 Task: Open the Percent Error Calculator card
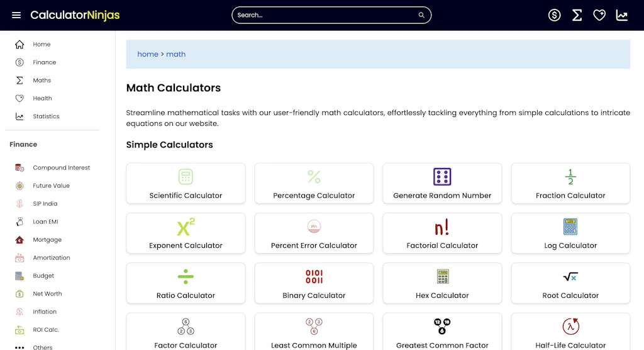pos(314,233)
